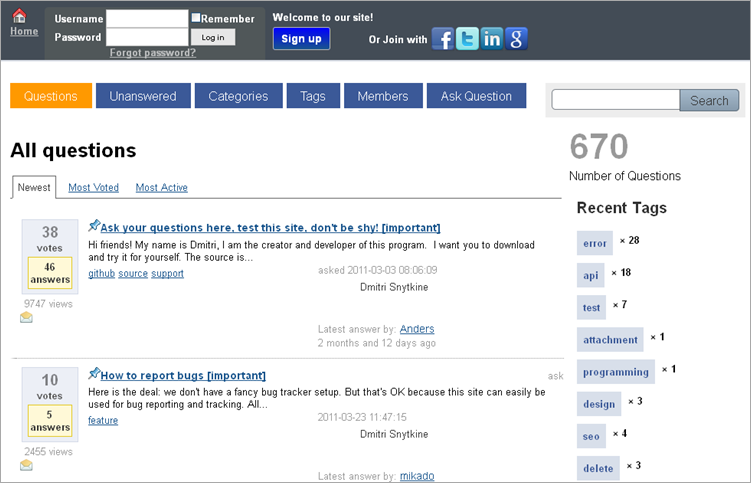The height and width of the screenshot is (483, 751).
Task: Open the Ask Question tab
Action: coord(477,96)
